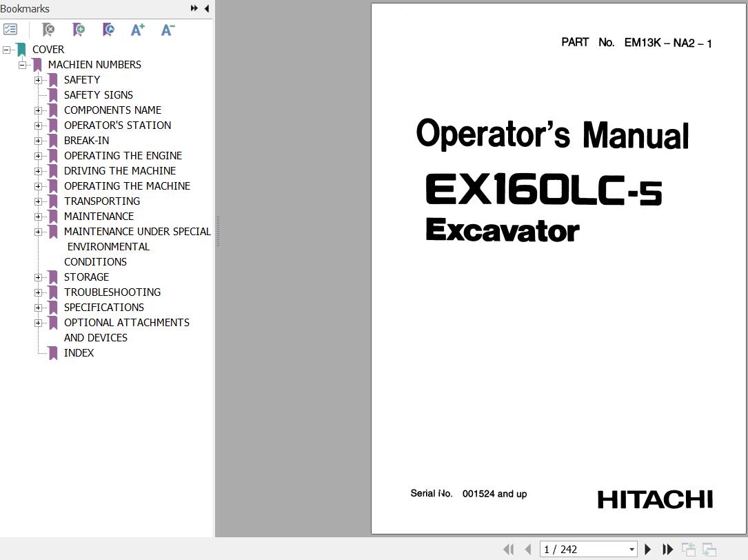Select the BREAK-IN bookmark label

(86, 141)
